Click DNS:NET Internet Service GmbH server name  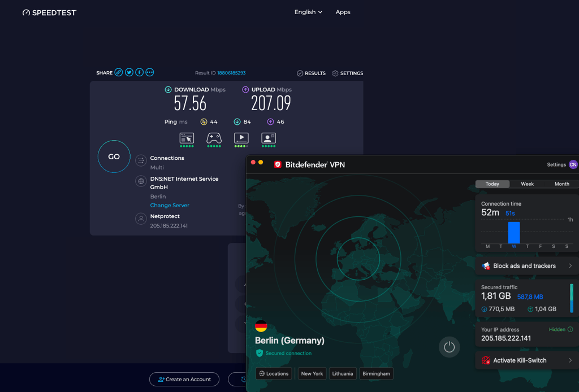click(x=184, y=183)
